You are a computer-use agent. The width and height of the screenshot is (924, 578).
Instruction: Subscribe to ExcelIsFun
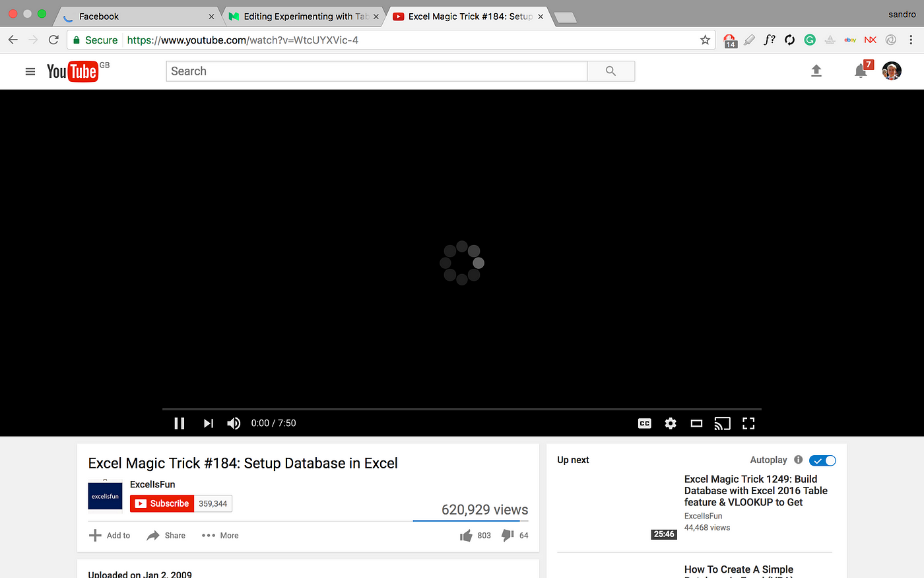pyautogui.click(x=162, y=503)
